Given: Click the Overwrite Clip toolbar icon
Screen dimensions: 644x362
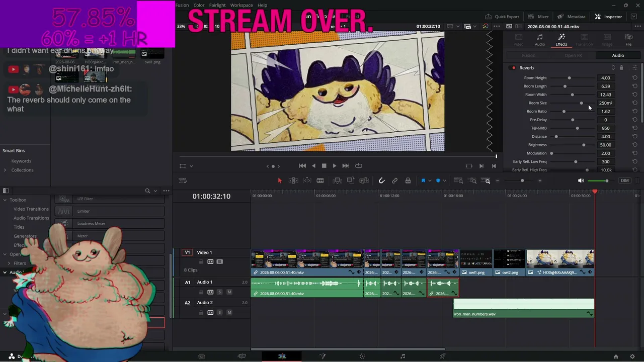Looking at the screenshot, I should 351,180.
